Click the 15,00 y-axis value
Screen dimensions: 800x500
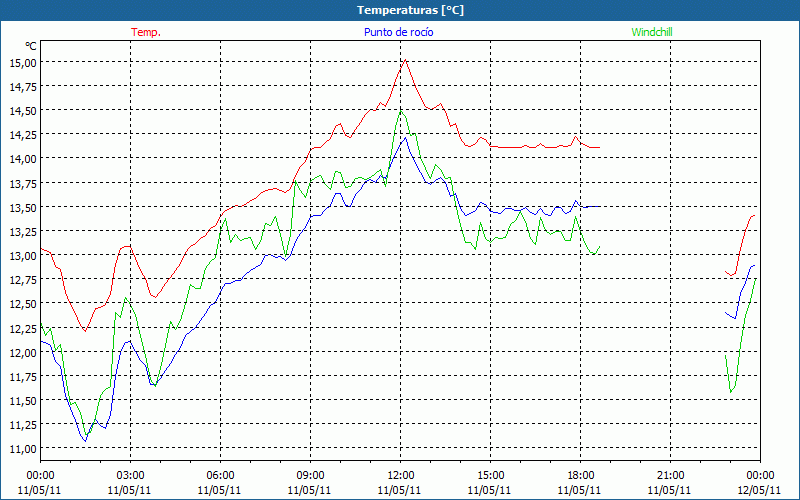click(23, 62)
